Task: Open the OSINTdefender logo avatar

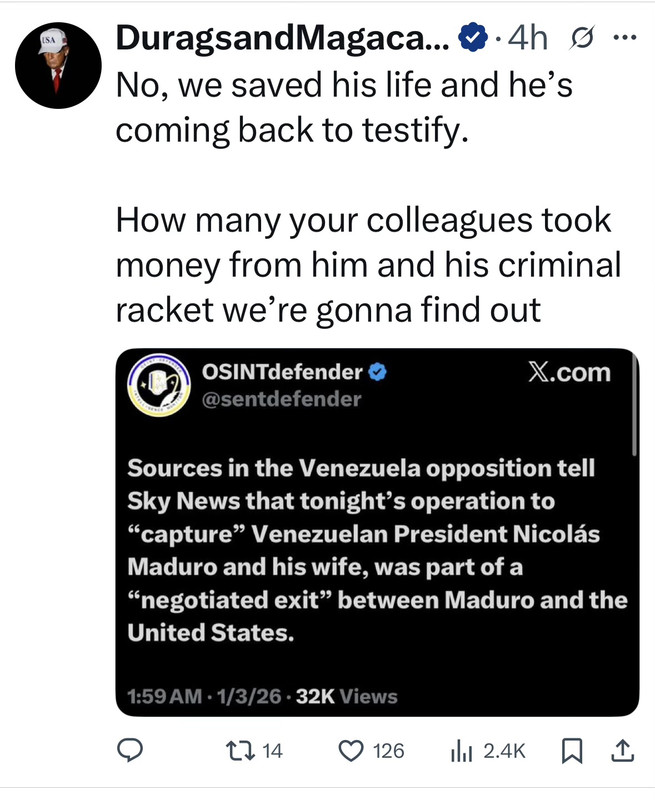Action: click(159, 385)
